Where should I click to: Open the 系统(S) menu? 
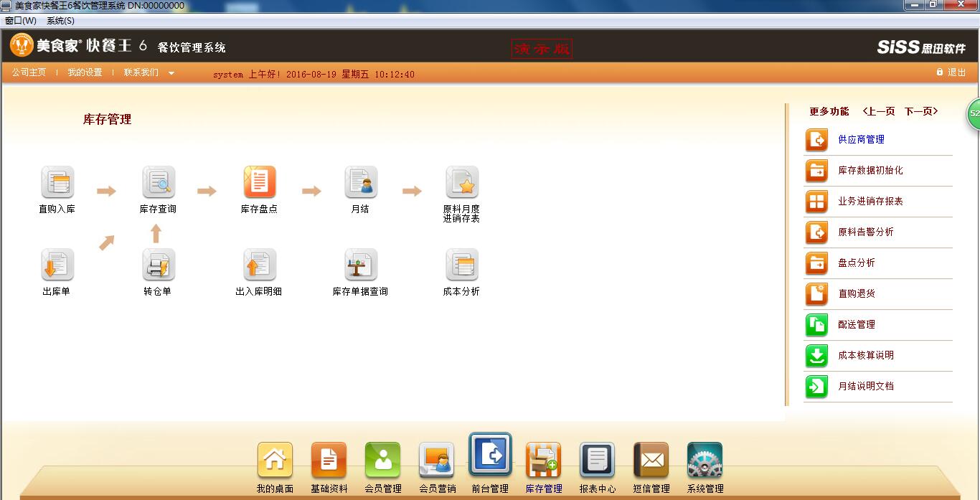60,21
